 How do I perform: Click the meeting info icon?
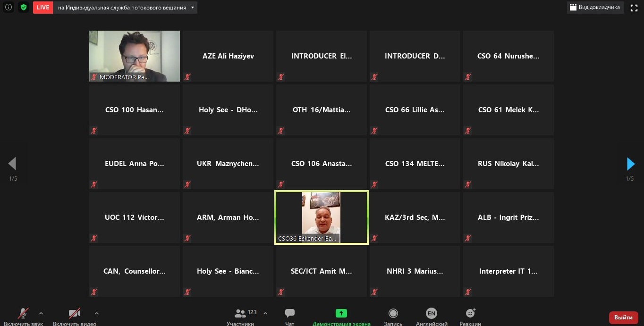pyautogui.click(x=8, y=8)
